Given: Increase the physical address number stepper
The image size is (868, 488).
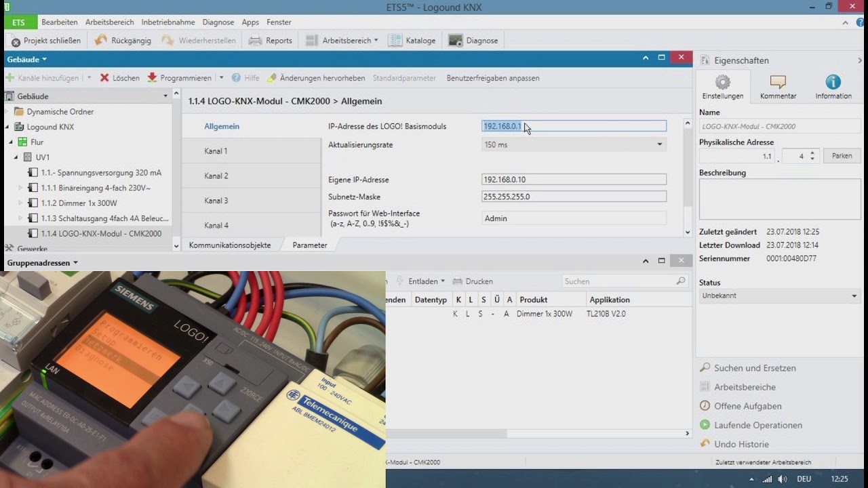Looking at the screenshot, I should coord(812,152).
